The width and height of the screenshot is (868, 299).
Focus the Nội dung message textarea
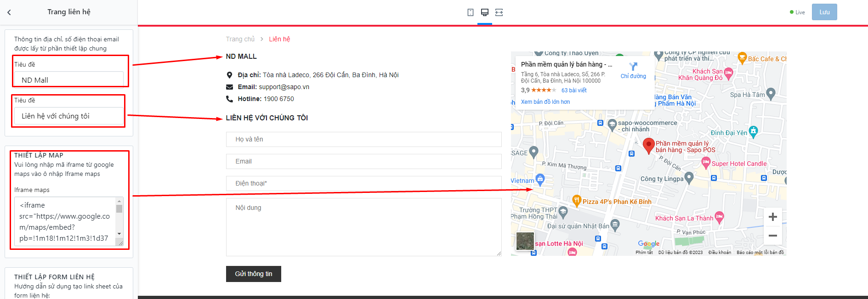click(363, 227)
